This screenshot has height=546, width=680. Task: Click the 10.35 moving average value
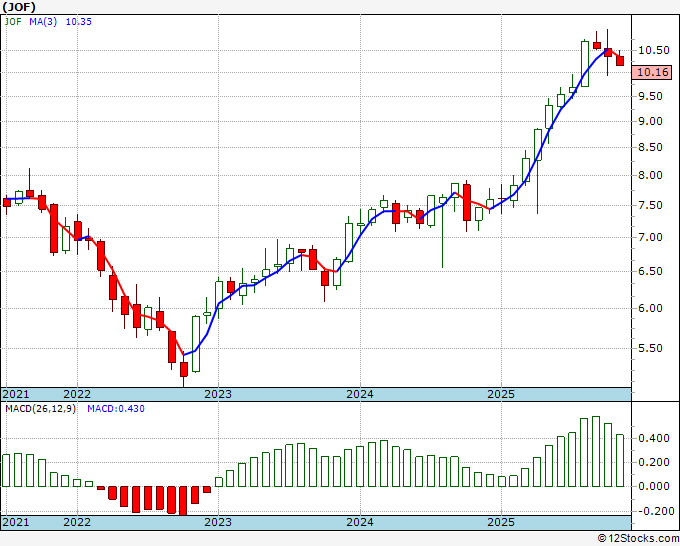click(x=78, y=21)
